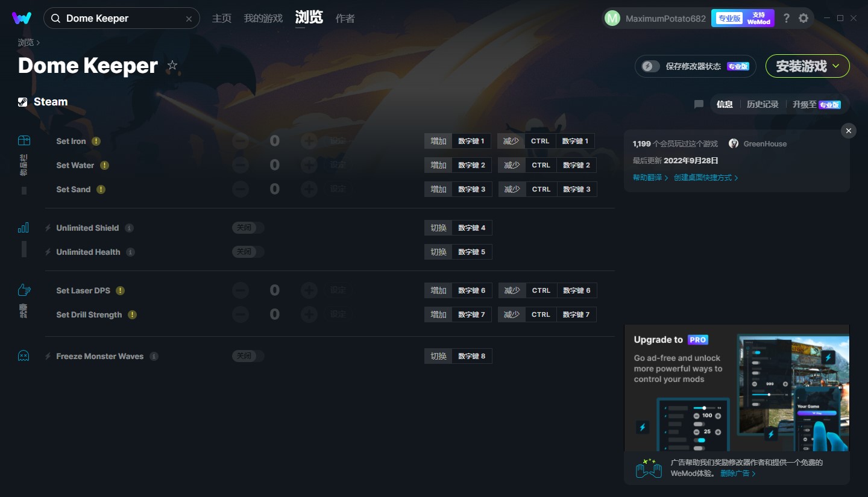Click Set Sand 设定 apply button

tap(338, 189)
